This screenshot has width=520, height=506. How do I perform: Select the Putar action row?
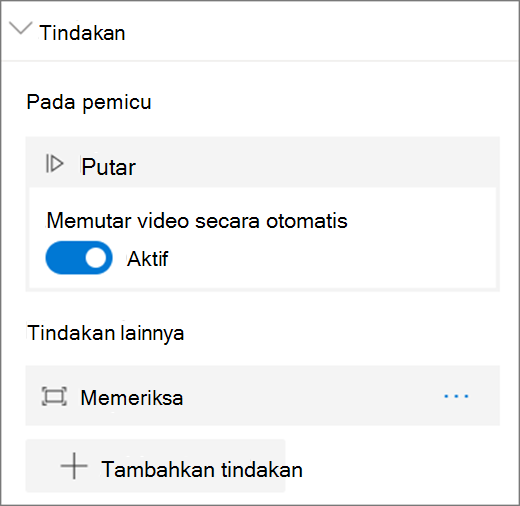point(263,163)
